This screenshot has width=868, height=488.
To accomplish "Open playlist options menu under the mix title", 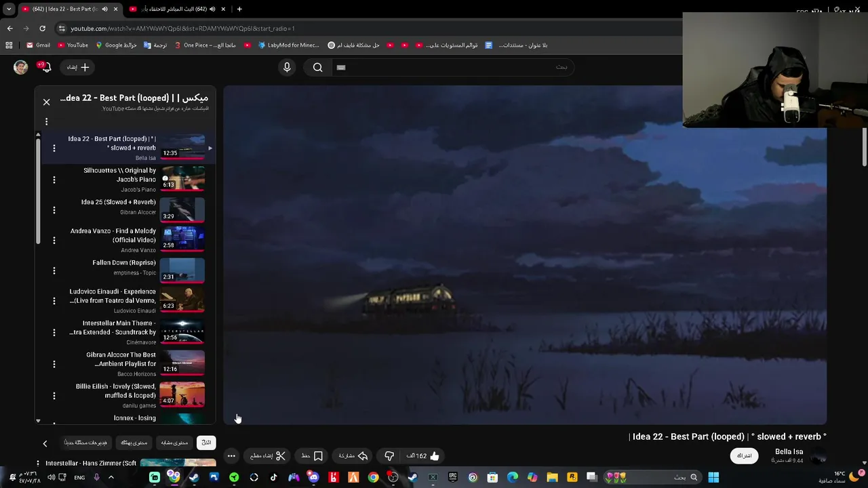I will click(46, 121).
